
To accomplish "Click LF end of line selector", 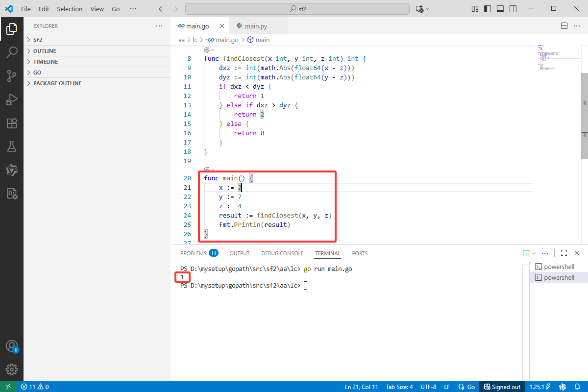I will tap(447, 387).
